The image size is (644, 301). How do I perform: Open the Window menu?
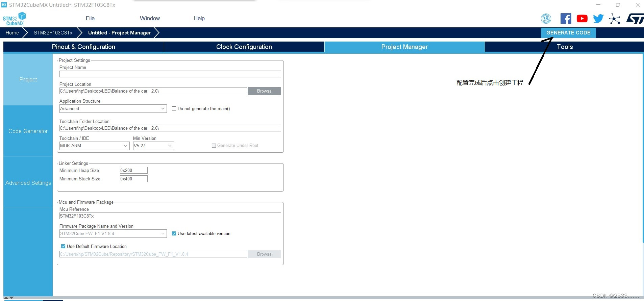click(150, 19)
